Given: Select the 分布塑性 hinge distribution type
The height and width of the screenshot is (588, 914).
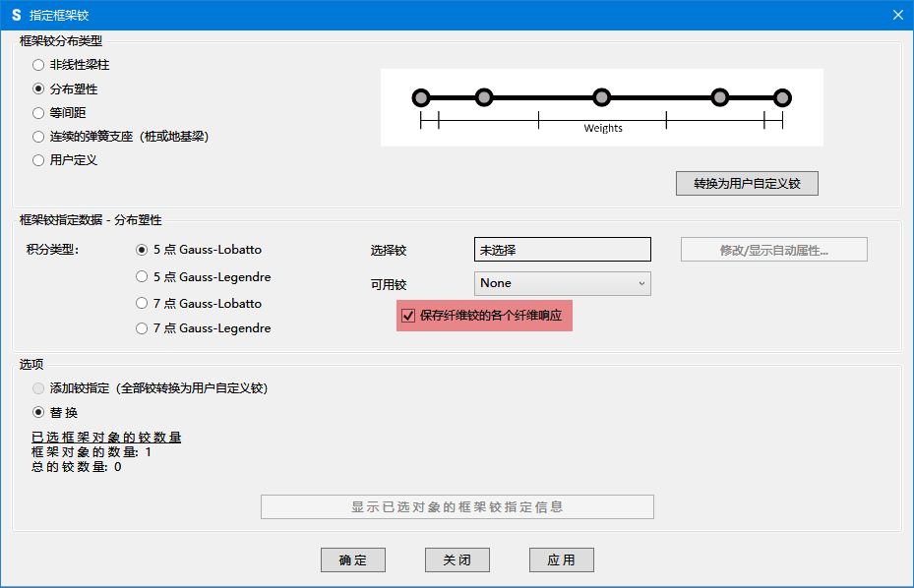Looking at the screenshot, I should [x=39, y=88].
